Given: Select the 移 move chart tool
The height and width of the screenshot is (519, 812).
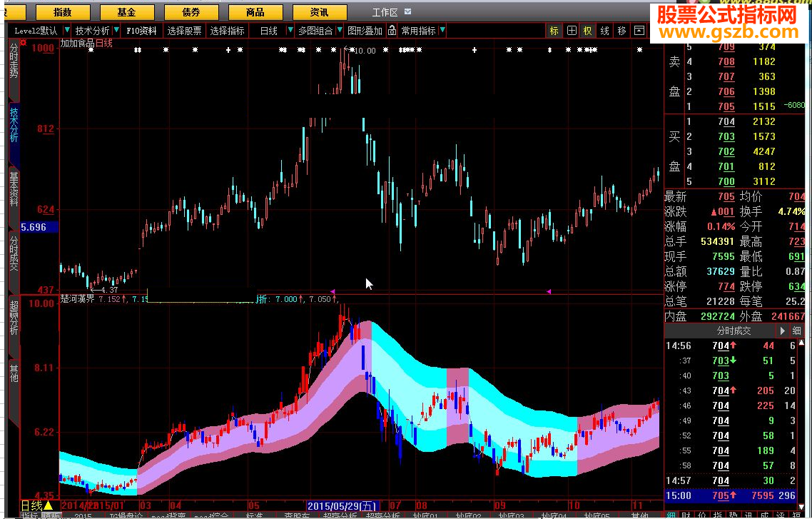Looking at the screenshot, I should click(622, 31).
